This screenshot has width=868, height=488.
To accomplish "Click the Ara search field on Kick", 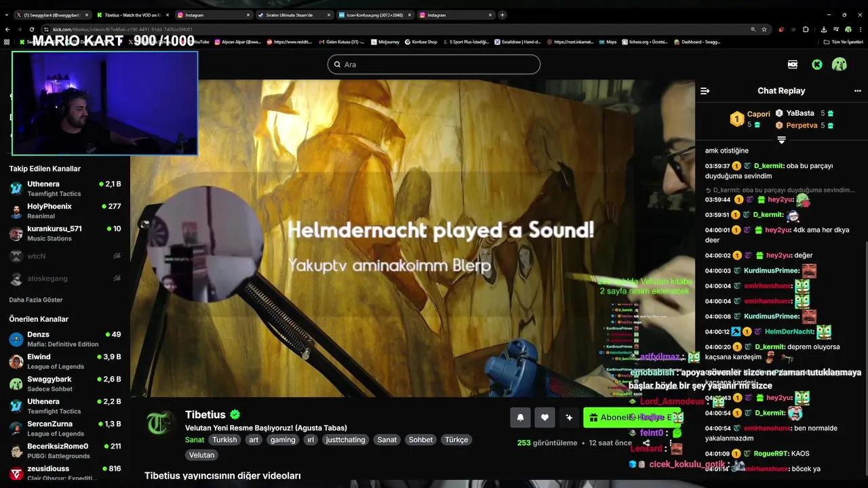I will pos(434,64).
